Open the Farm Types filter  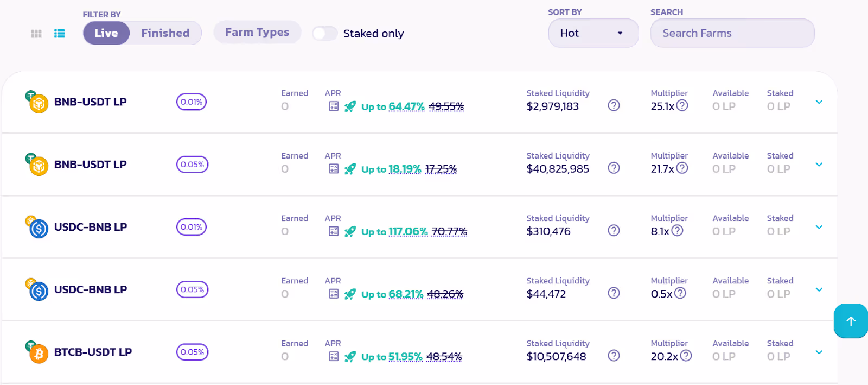pos(257,33)
